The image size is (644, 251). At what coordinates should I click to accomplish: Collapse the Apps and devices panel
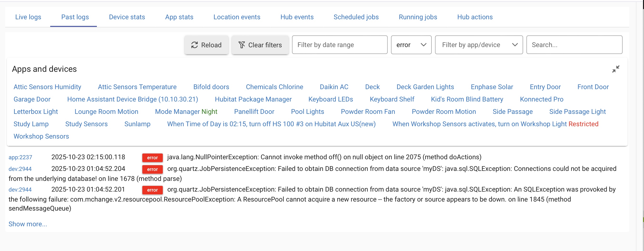click(x=615, y=69)
